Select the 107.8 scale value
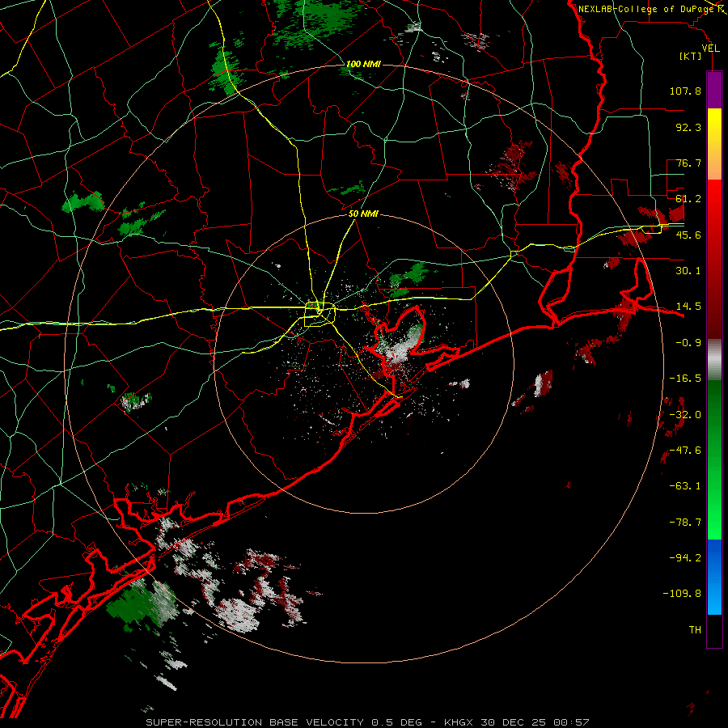 [685, 91]
